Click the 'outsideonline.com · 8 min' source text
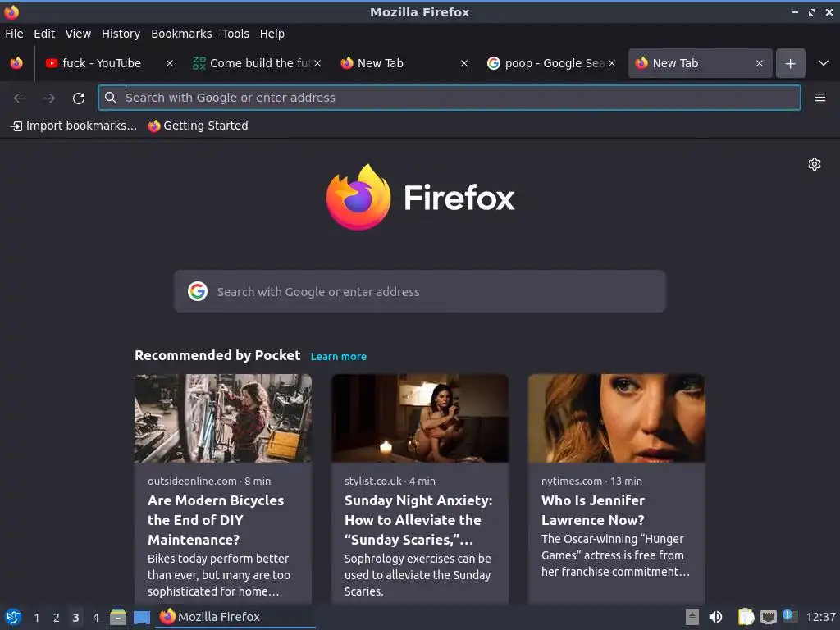Viewport: 840px width, 630px height. click(x=209, y=481)
